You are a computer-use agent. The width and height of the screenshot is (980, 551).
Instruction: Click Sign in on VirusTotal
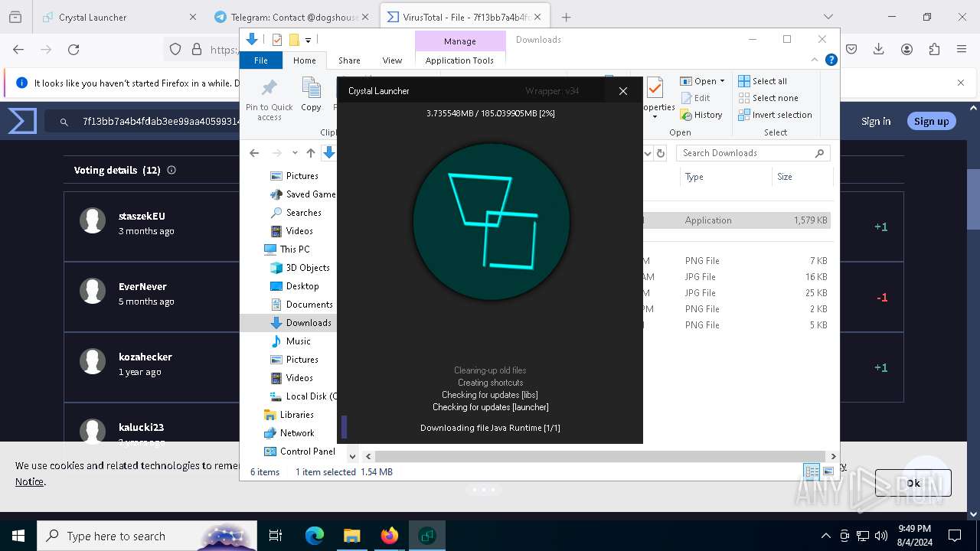coord(876,121)
